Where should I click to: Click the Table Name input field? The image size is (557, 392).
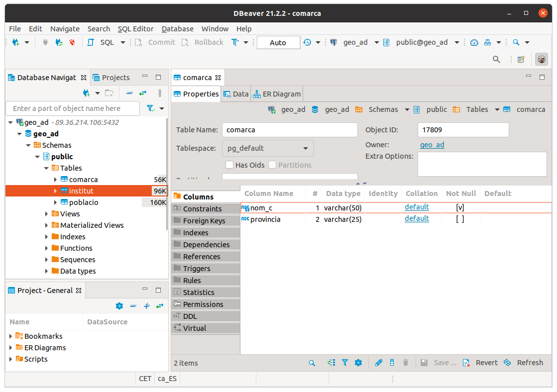pyautogui.click(x=289, y=130)
